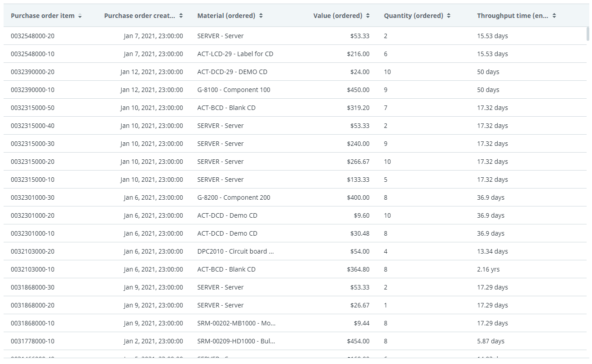592x364 pixels.
Task: Click the truncated DPC2010 - Circuit board cell
Action: click(235, 251)
